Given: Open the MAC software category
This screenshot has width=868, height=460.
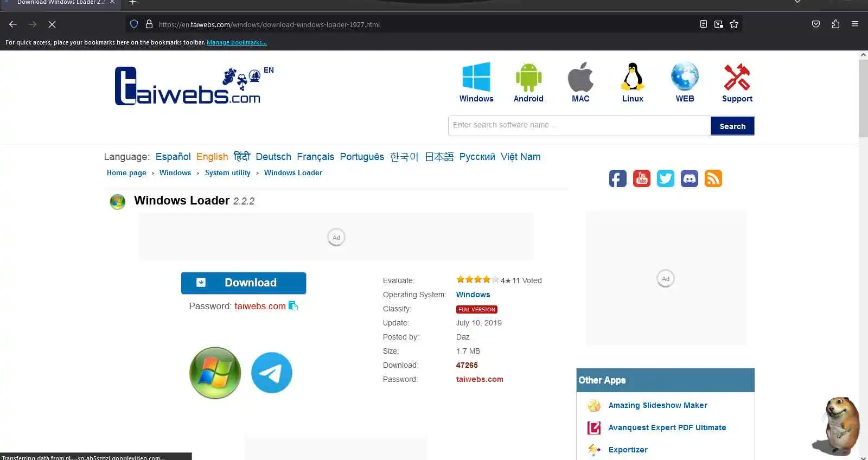Looking at the screenshot, I should click(x=580, y=82).
